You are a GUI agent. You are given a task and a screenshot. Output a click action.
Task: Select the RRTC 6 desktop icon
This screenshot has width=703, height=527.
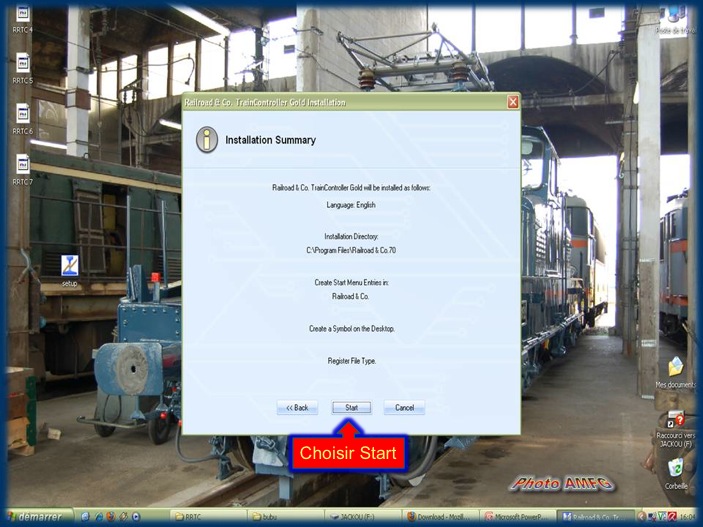22,119
